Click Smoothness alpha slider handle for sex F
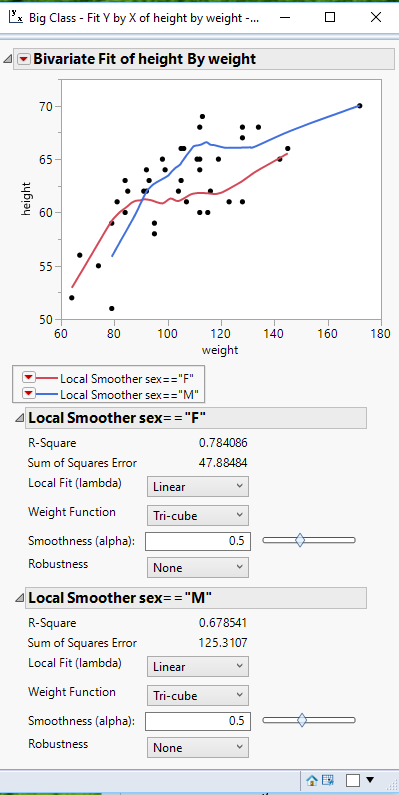Viewport: 399px width, 795px height. [300, 540]
